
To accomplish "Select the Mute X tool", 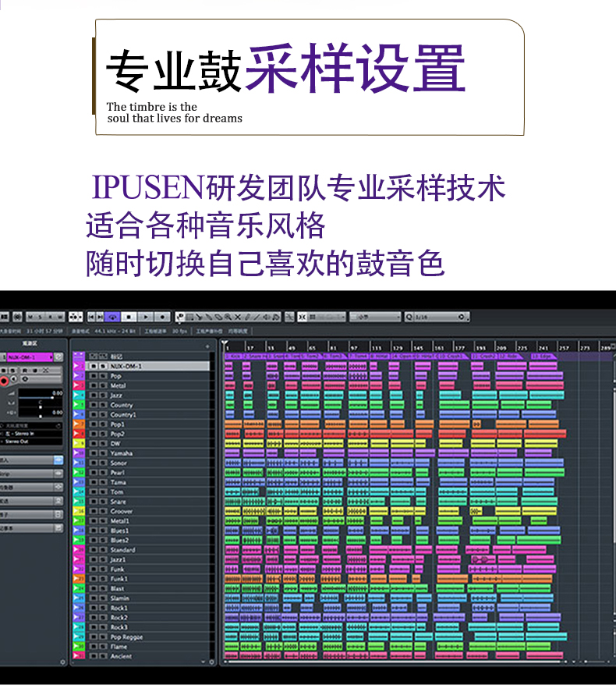I will pyautogui.click(x=238, y=317).
